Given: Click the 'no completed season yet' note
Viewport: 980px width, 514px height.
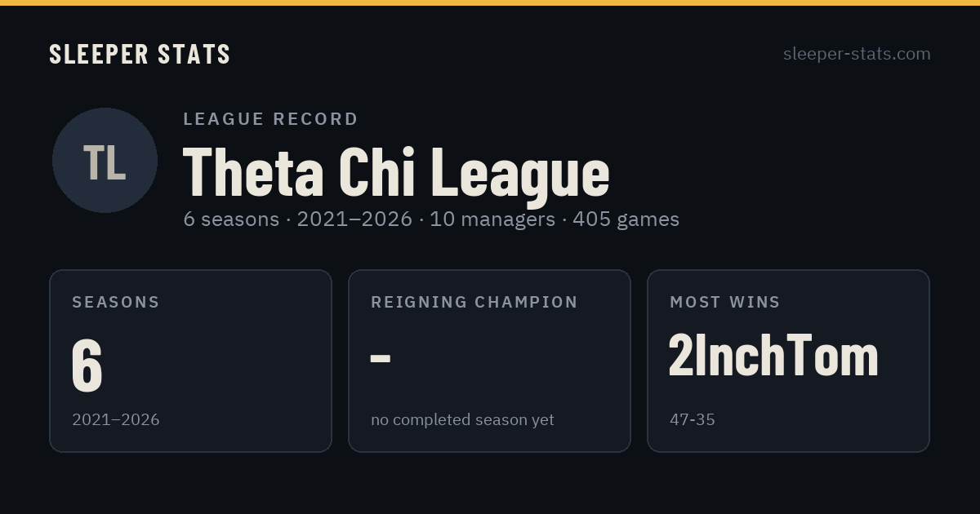Looking at the screenshot, I should coord(462,419).
